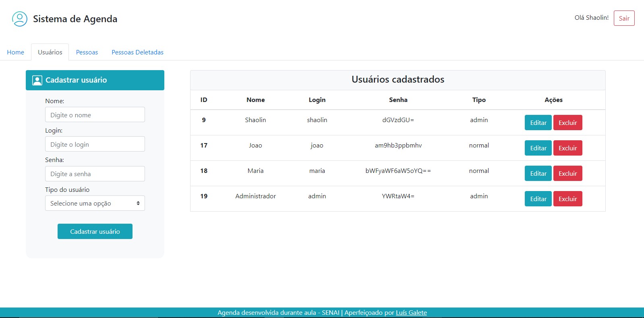Click the name cell Shaolin
This screenshot has width=644, height=318.
click(x=256, y=120)
